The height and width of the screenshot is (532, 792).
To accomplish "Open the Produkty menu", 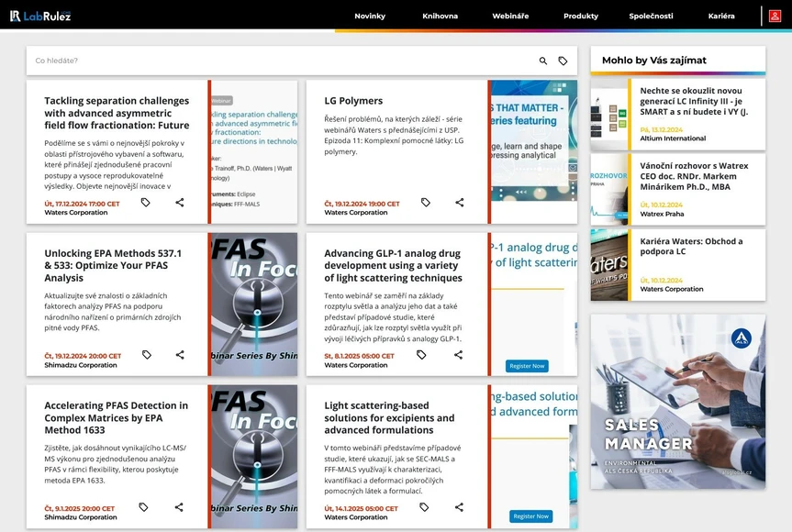I will [581, 17].
